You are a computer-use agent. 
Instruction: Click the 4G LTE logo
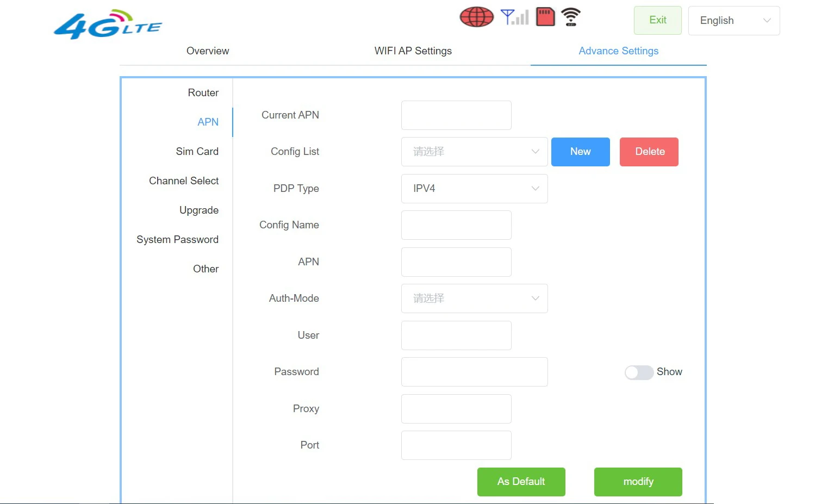point(108,24)
